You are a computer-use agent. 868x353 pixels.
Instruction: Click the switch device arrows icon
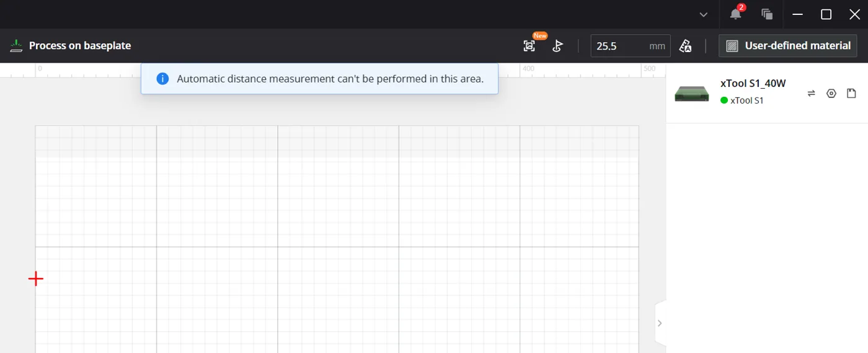pyautogui.click(x=811, y=94)
